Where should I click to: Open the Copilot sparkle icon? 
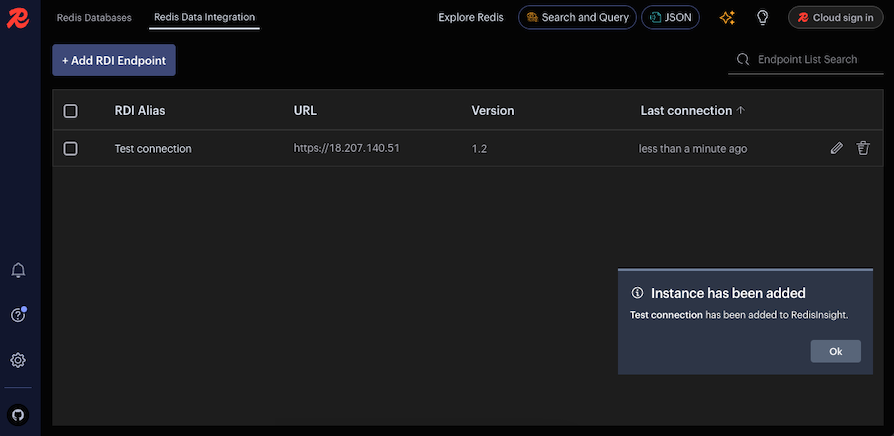(x=727, y=18)
